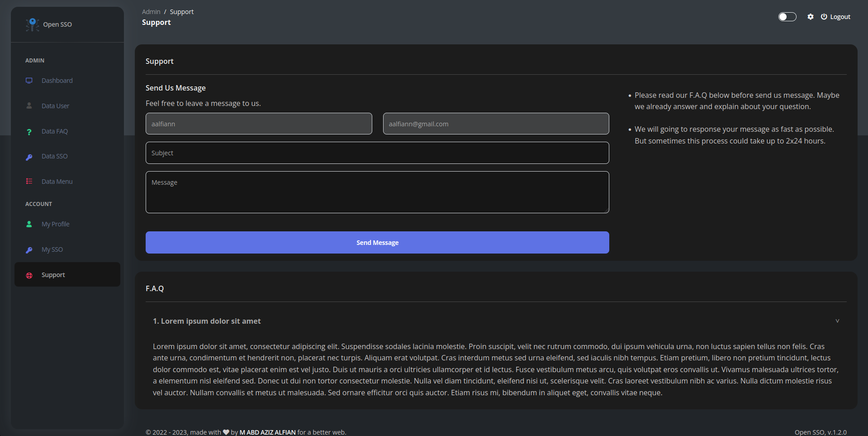This screenshot has height=436, width=868.
Task: Collapse the first FAQ entry chevron
Action: (837, 321)
